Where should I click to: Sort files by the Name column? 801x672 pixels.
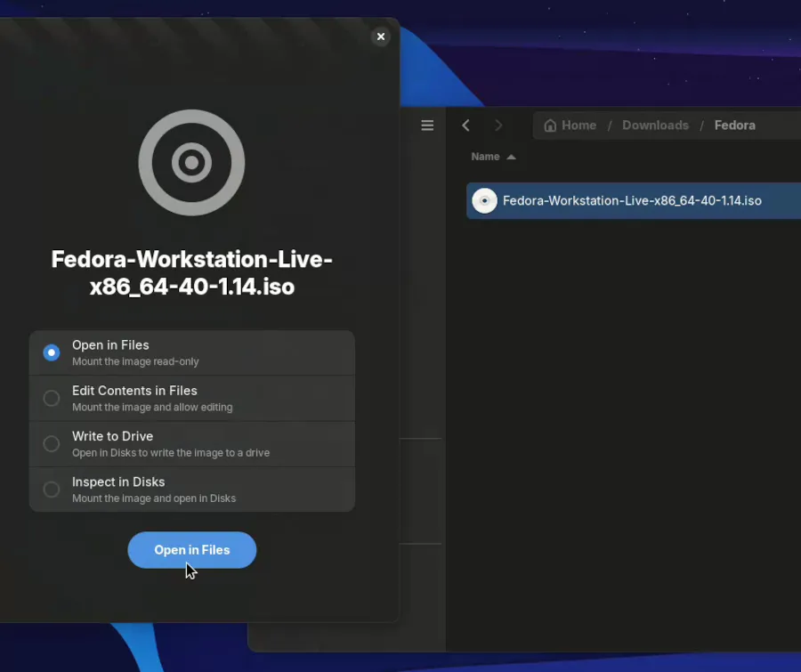coord(485,157)
